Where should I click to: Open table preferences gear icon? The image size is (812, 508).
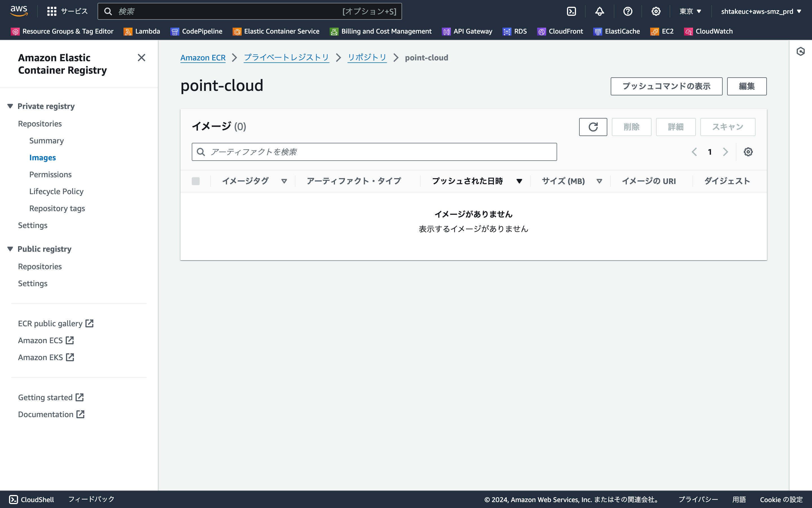748,152
